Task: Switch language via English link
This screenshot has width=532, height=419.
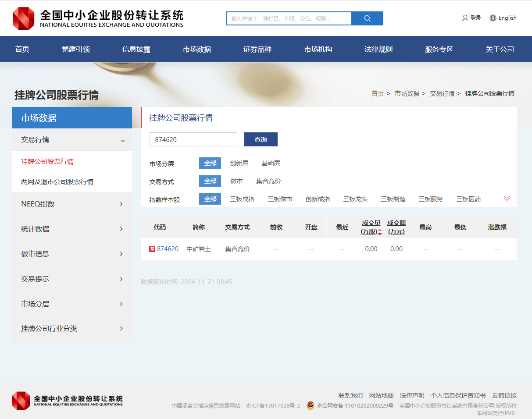Action: pyautogui.click(x=507, y=18)
